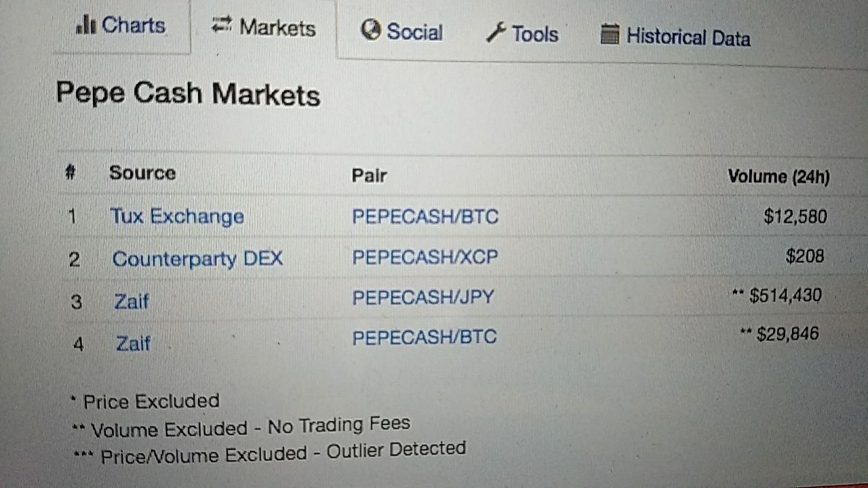This screenshot has width=868, height=488.
Task: Click the calendar icon beside Historical Data
Action: (x=610, y=35)
